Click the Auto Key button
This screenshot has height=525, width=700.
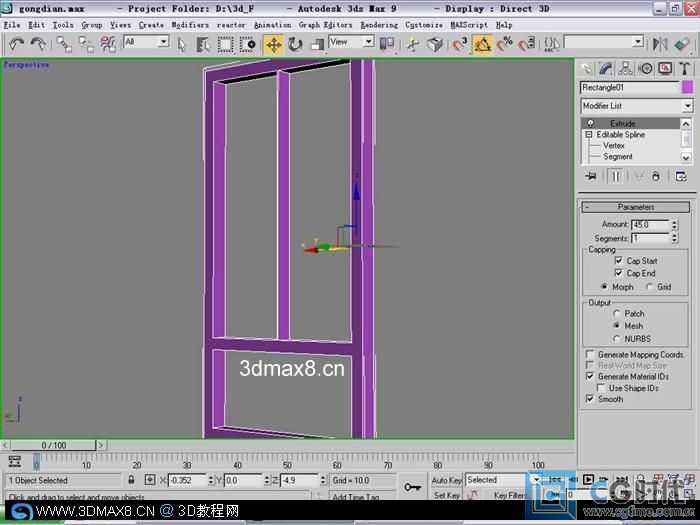tap(446, 480)
